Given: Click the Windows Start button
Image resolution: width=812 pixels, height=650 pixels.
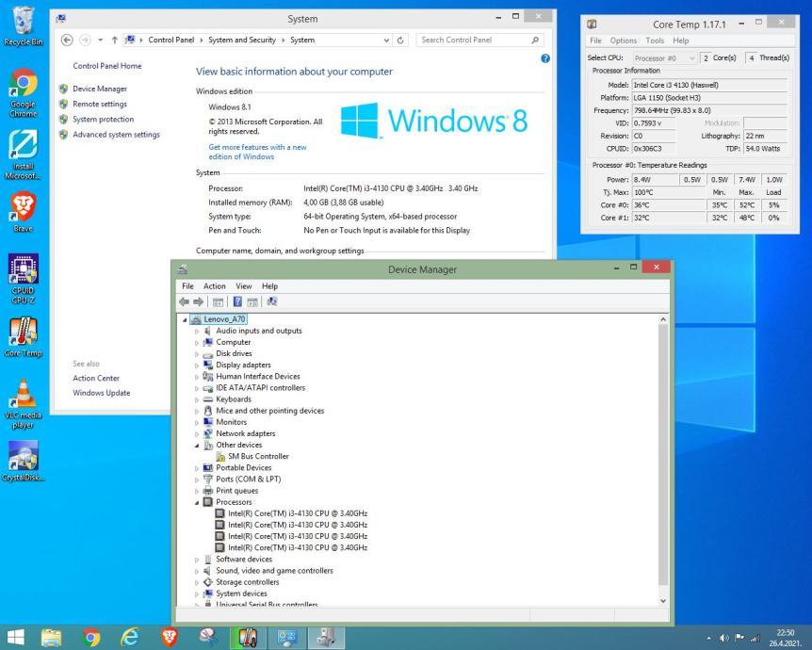Looking at the screenshot, I should coord(17,636).
